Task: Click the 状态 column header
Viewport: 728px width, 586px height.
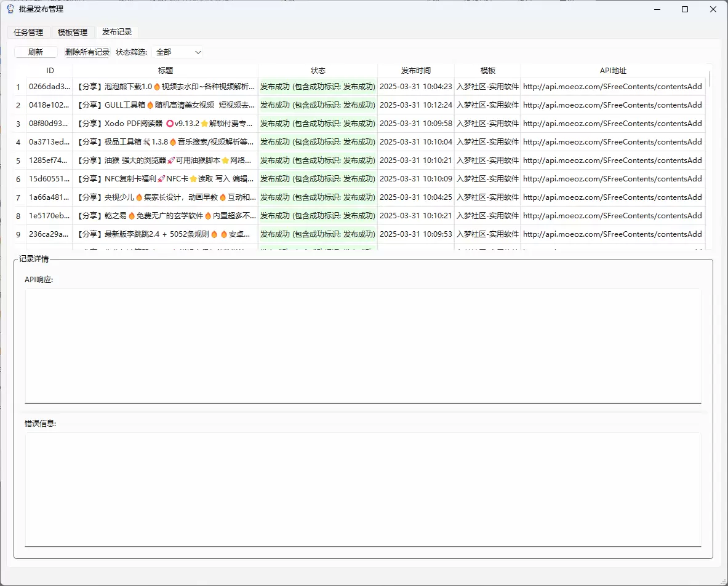Action: [x=318, y=71]
